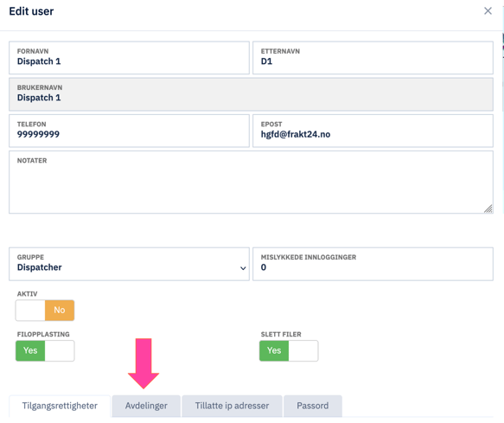The image size is (504, 423).
Task: Open the Gruppe Dispatcher dropdown
Action: (x=129, y=264)
